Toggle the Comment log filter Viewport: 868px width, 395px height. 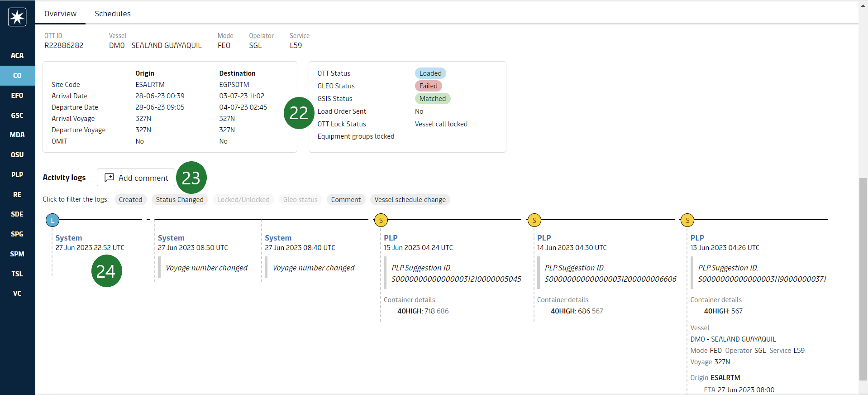346,200
